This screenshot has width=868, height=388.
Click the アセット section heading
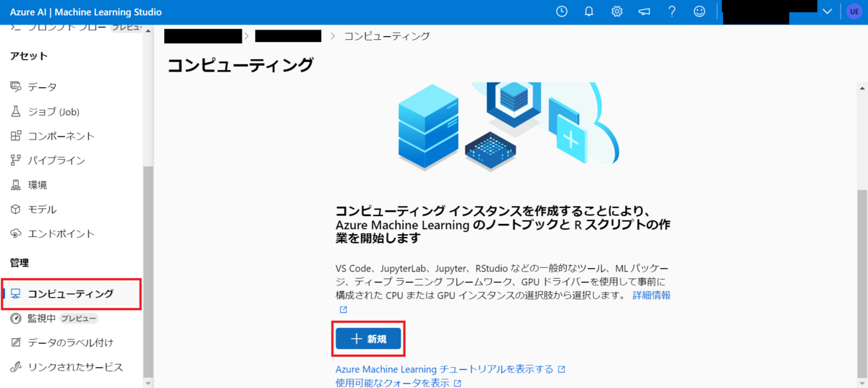29,56
